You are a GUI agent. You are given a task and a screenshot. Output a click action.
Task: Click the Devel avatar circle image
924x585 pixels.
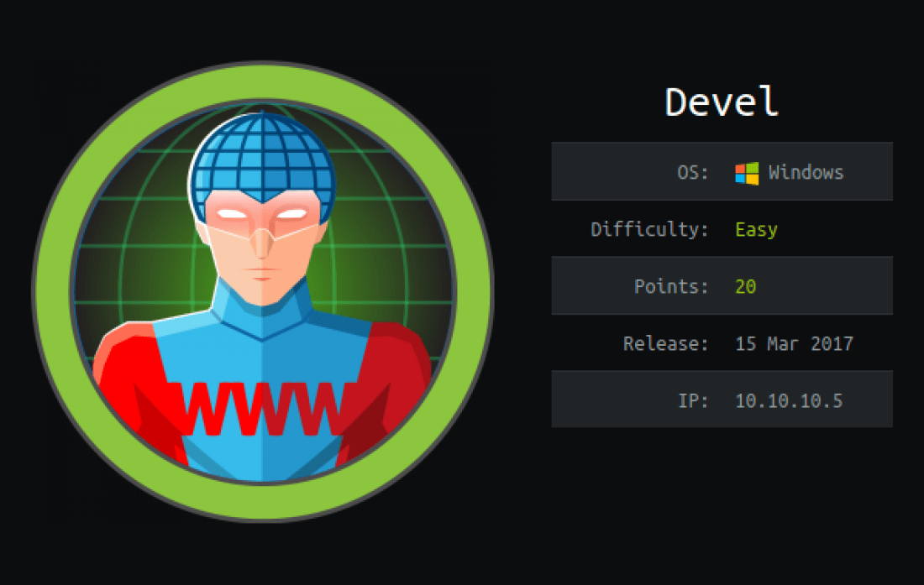tap(263, 291)
